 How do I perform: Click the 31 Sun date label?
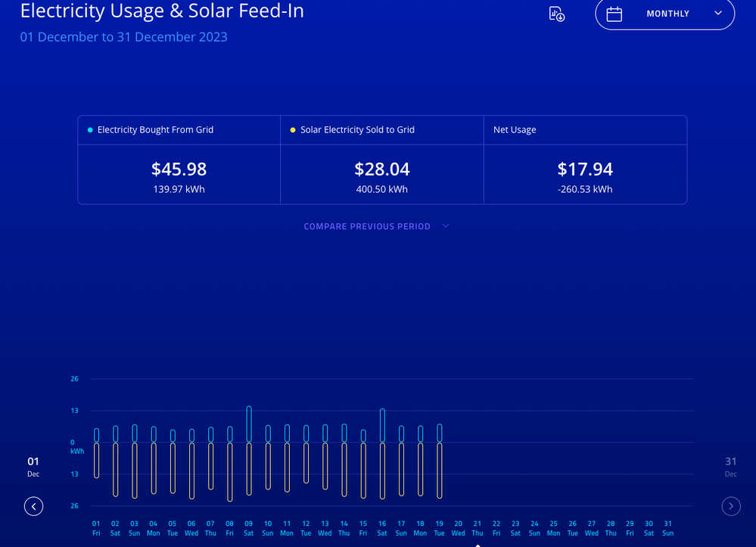pos(667,527)
